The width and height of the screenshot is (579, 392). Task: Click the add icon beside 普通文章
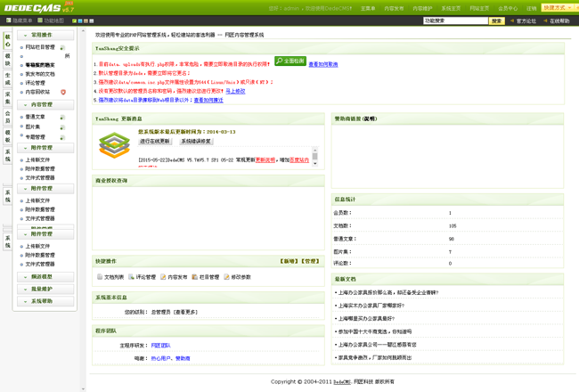point(62,118)
